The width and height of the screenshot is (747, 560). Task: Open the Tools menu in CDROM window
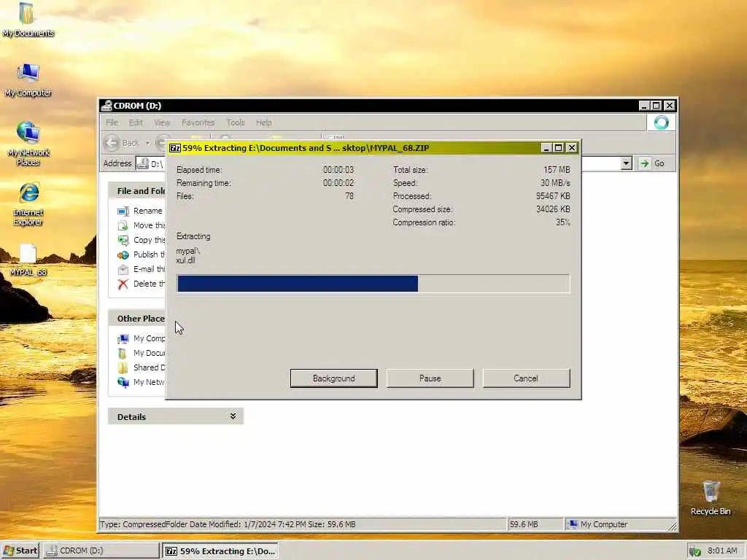point(236,122)
